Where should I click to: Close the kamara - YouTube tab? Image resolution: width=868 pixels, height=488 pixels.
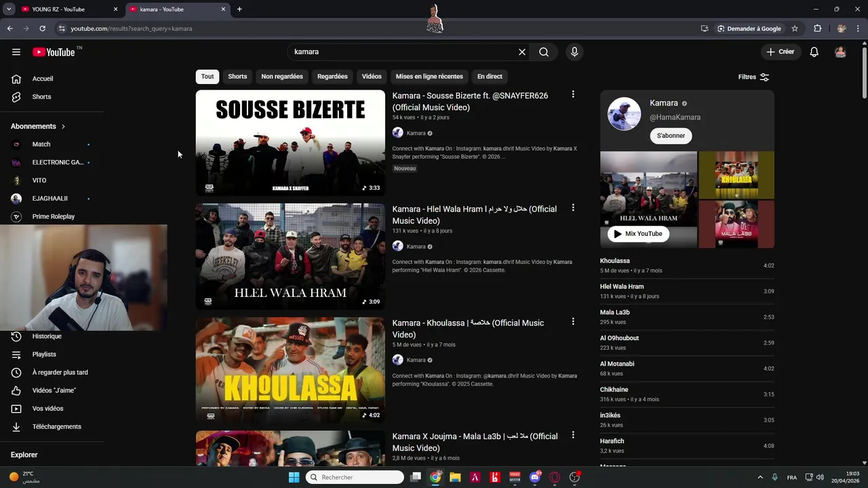pos(223,9)
